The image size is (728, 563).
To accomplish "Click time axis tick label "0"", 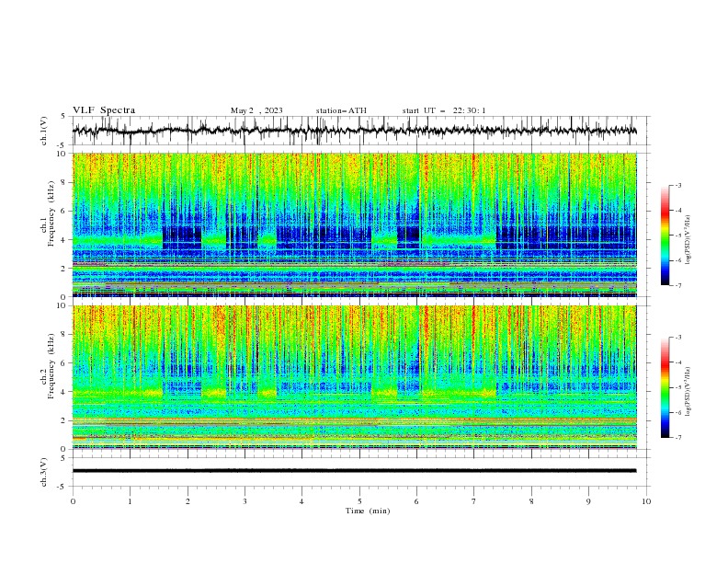I will pos(73,501).
